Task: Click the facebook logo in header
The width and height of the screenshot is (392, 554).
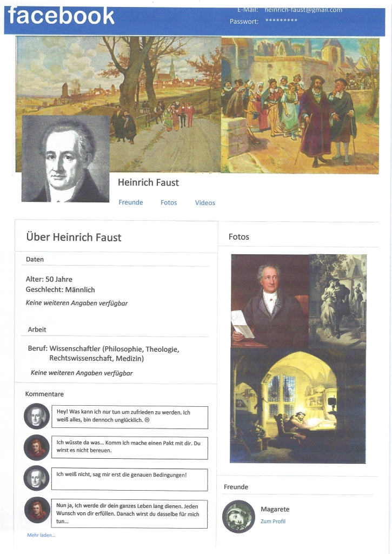Action: 61,16
